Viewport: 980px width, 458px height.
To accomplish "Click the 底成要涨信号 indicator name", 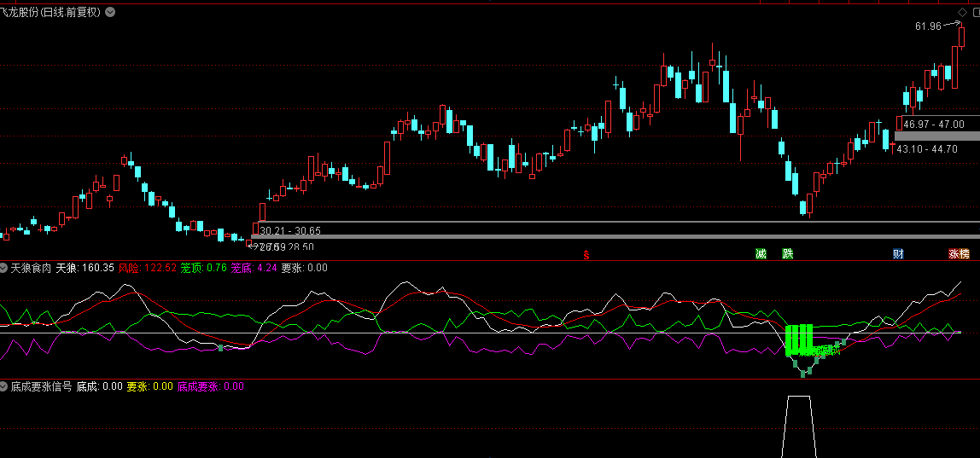I will pyautogui.click(x=41, y=386).
